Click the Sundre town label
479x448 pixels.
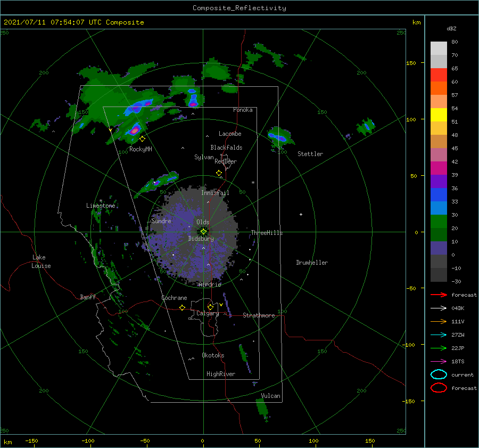click(x=161, y=221)
